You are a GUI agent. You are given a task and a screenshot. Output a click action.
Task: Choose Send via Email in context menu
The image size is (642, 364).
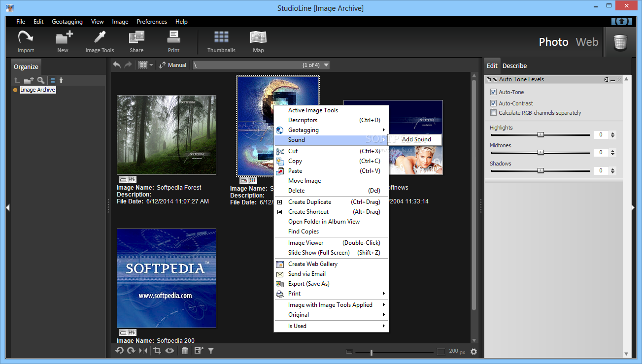tap(331, 274)
